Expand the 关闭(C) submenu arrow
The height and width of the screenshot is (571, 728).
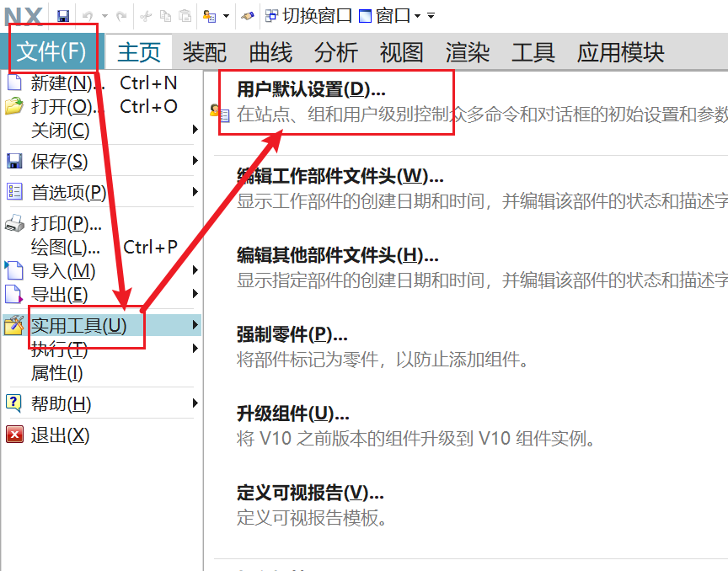[195, 129]
